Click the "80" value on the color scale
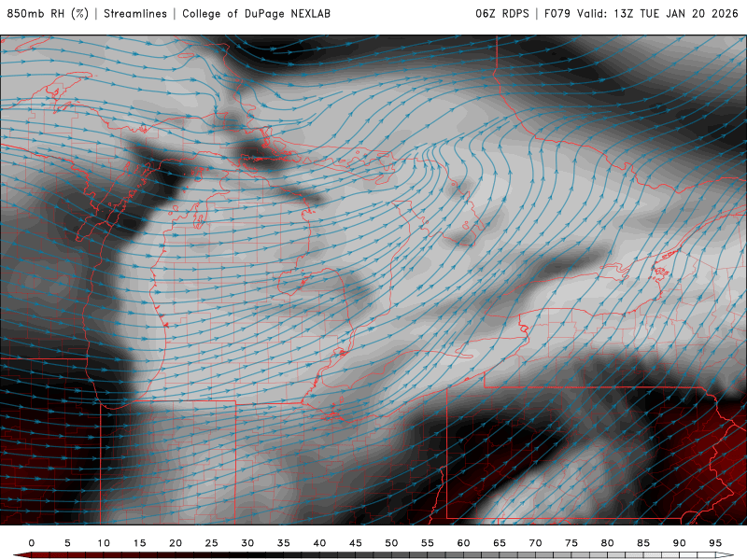 (x=608, y=543)
